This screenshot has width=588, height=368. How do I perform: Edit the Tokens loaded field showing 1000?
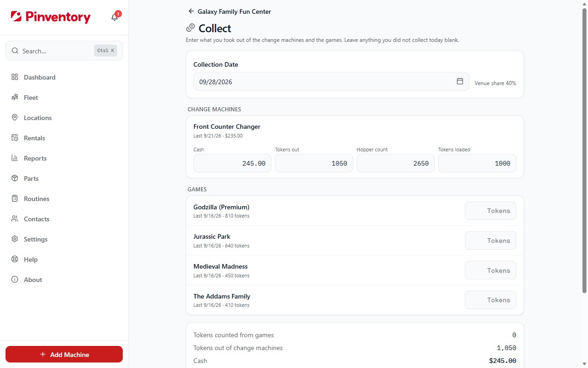pos(477,163)
